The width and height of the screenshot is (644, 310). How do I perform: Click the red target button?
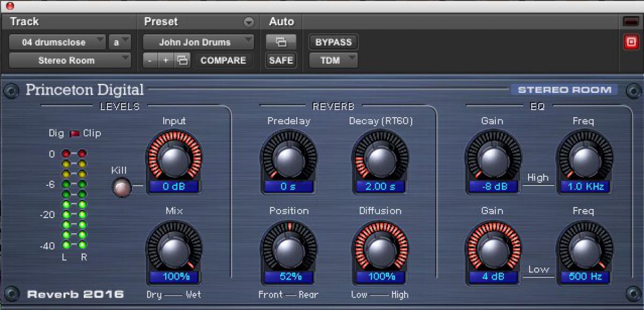[631, 42]
